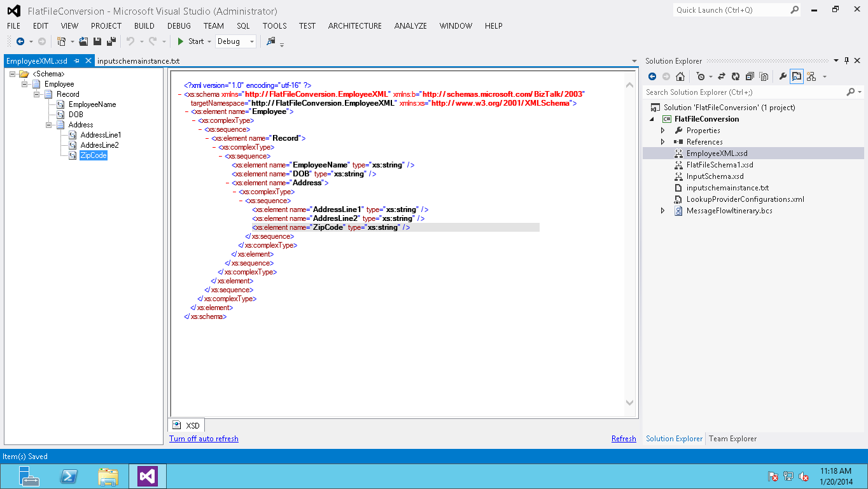This screenshot has height=489, width=868.
Task: Collapse the Record node in schema tree
Action: tap(36, 94)
